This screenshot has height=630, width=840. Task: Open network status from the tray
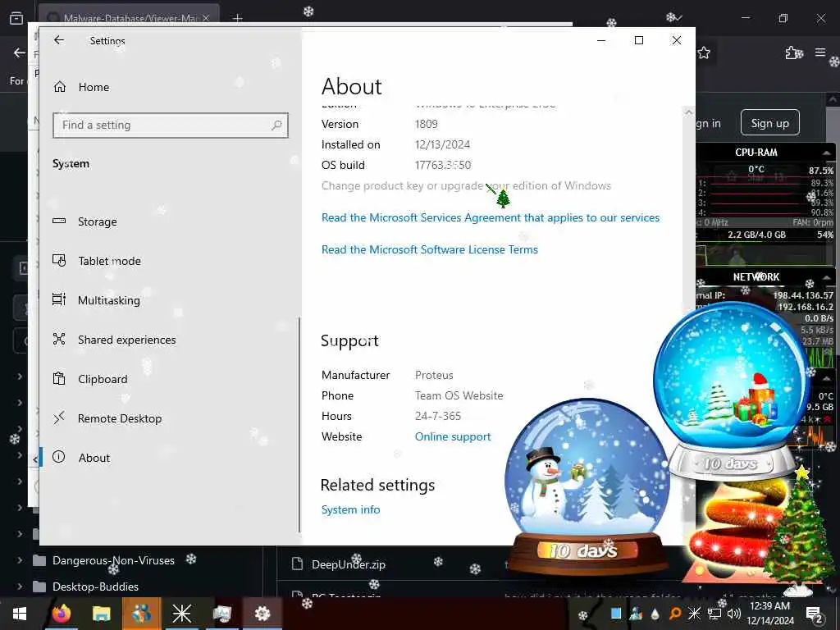point(714,614)
